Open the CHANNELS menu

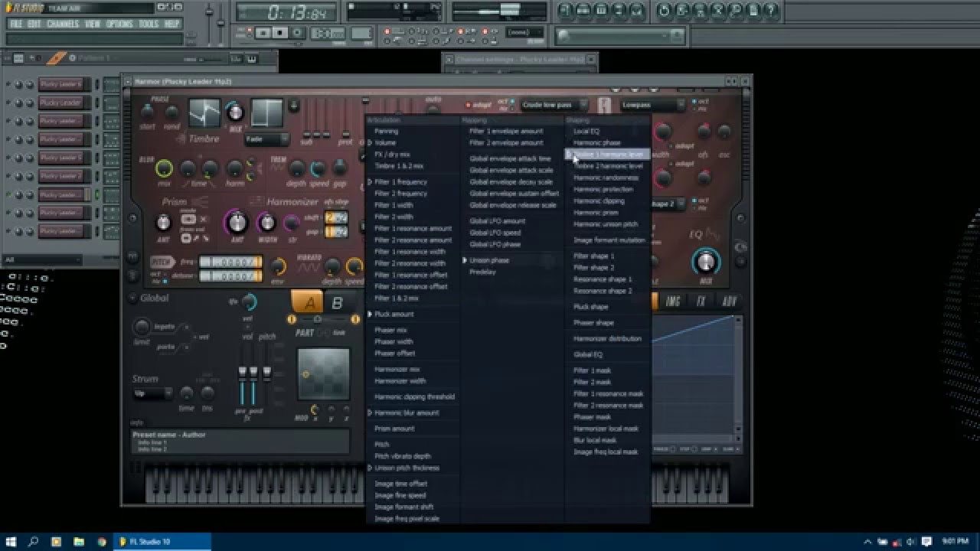coord(63,24)
